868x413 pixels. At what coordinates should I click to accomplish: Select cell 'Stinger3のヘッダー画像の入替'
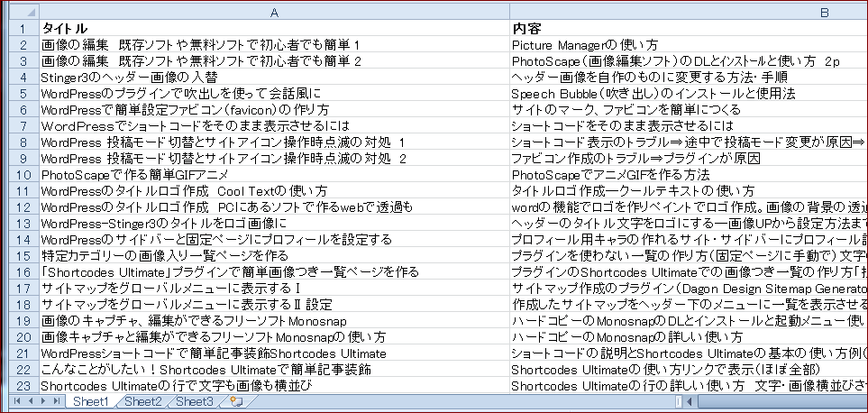[274, 77]
